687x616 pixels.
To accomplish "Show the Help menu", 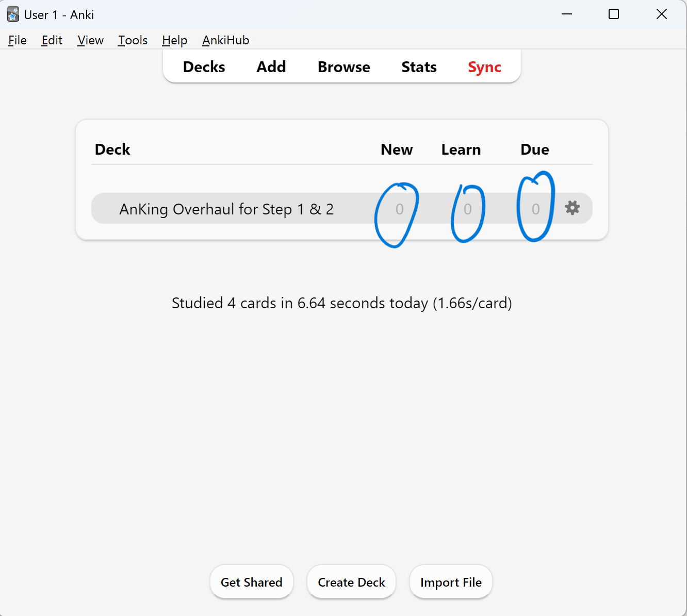I will click(174, 40).
